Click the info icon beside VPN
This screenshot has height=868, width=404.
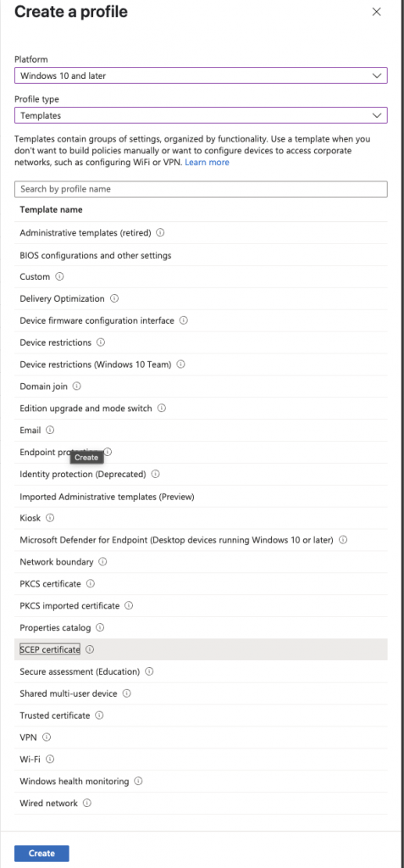click(x=47, y=737)
